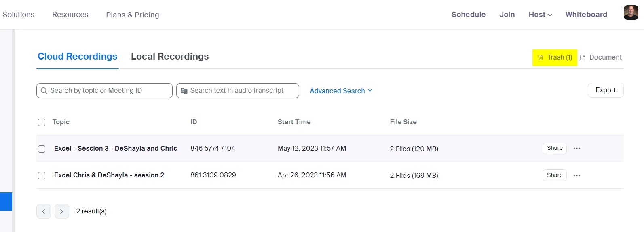Open more options for Excel session 2 recording
The height and width of the screenshot is (232, 644).
pos(577,175)
